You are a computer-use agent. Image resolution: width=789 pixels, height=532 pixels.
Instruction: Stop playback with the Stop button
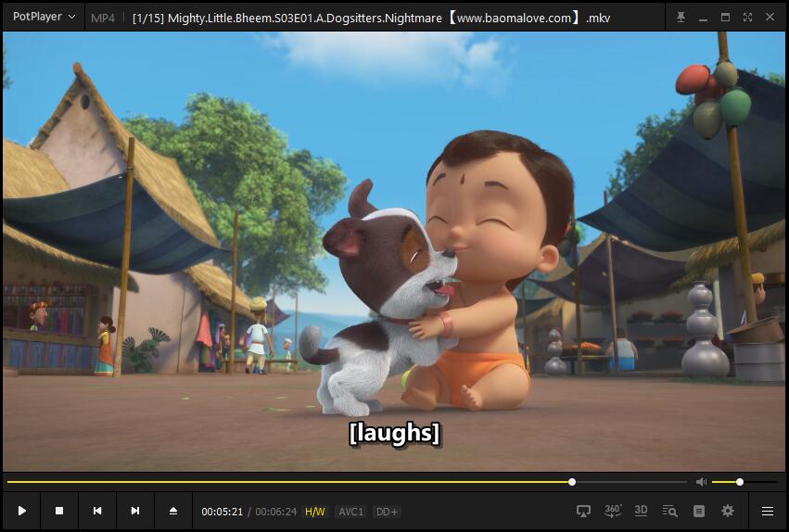point(59,511)
